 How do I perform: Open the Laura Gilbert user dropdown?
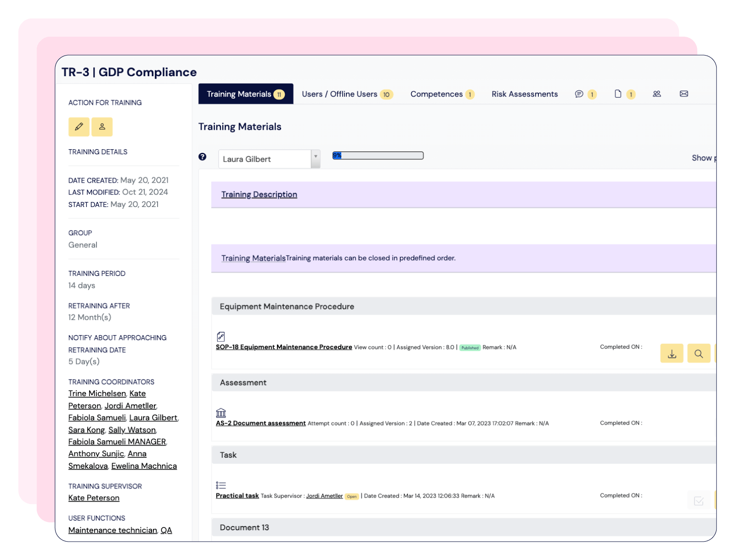tap(269, 159)
